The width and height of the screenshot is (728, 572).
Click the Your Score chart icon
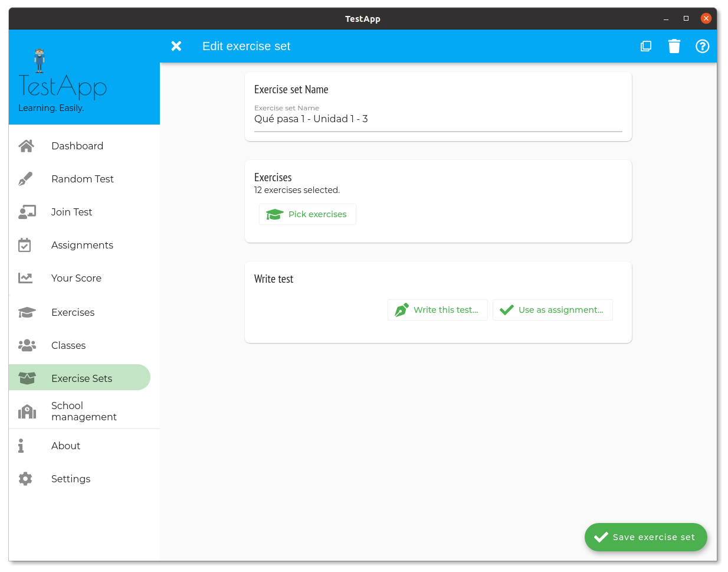click(25, 278)
